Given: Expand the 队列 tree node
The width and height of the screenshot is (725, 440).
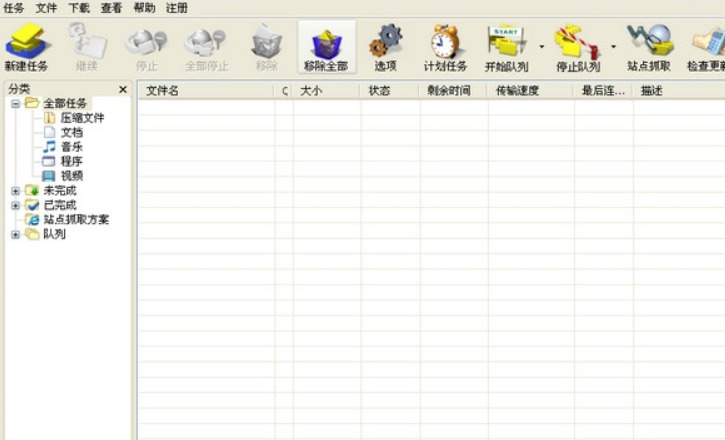Looking at the screenshot, I should pyautogui.click(x=15, y=234).
